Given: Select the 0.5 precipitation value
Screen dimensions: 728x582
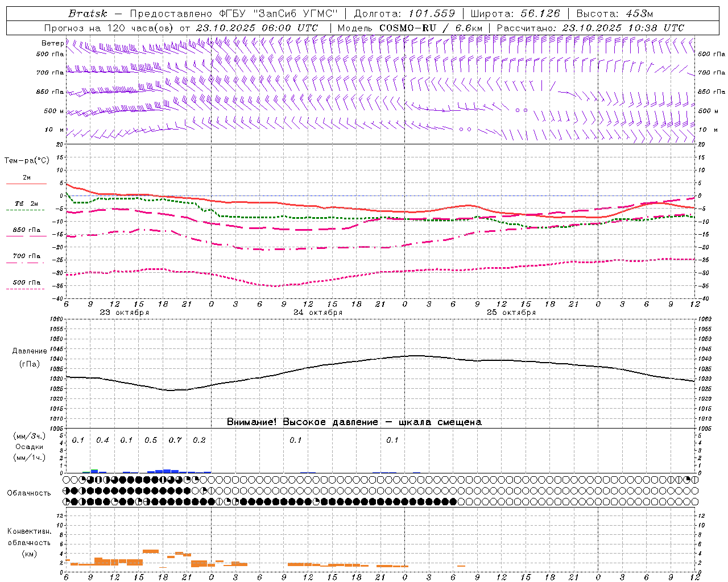Looking at the screenshot, I should point(151,440).
